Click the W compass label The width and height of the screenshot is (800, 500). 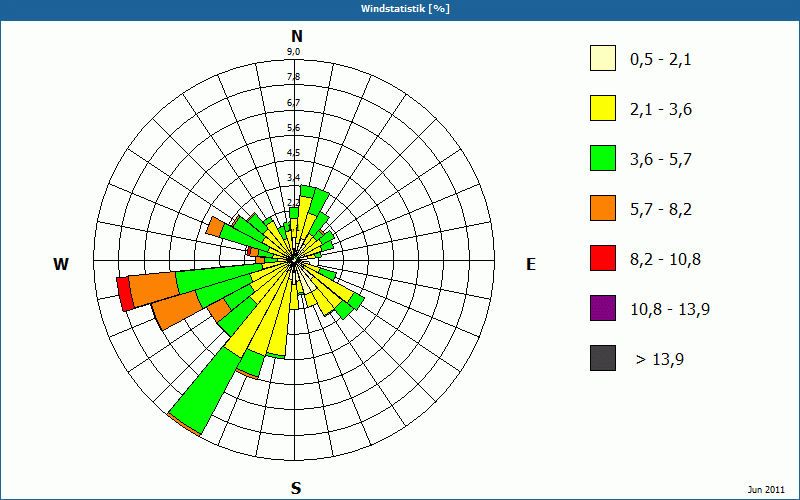(x=61, y=264)
